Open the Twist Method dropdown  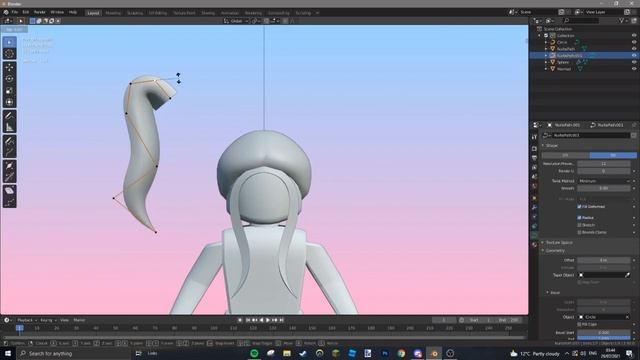604,181
